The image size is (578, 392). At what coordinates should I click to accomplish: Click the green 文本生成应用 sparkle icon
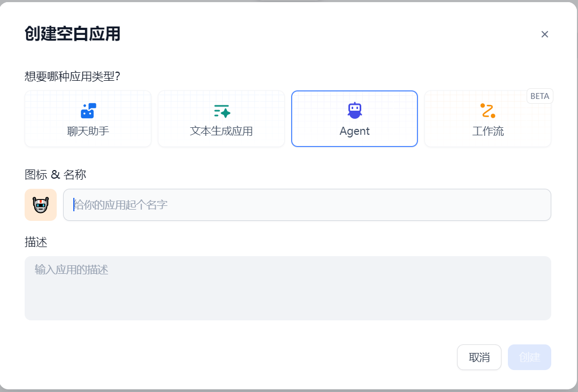pyautogui.click(x=222, y=111)
